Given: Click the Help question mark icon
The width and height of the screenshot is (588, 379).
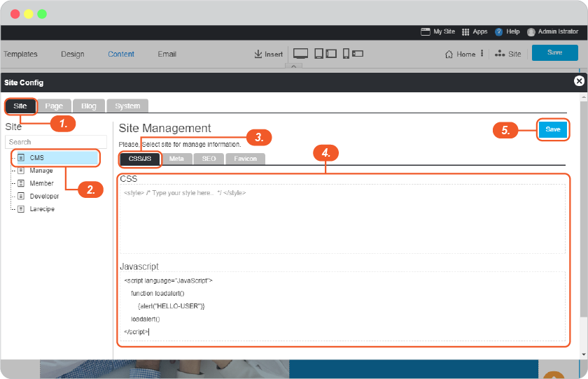Looking at the screenshot, I should point(498,32).
